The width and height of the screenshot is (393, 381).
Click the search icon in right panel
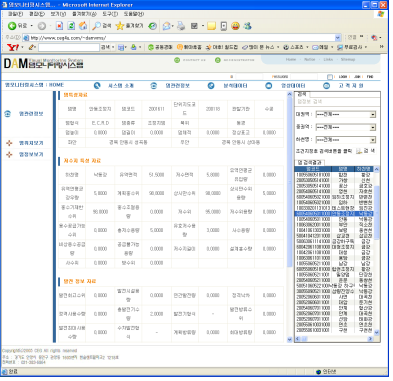(359, 151)
